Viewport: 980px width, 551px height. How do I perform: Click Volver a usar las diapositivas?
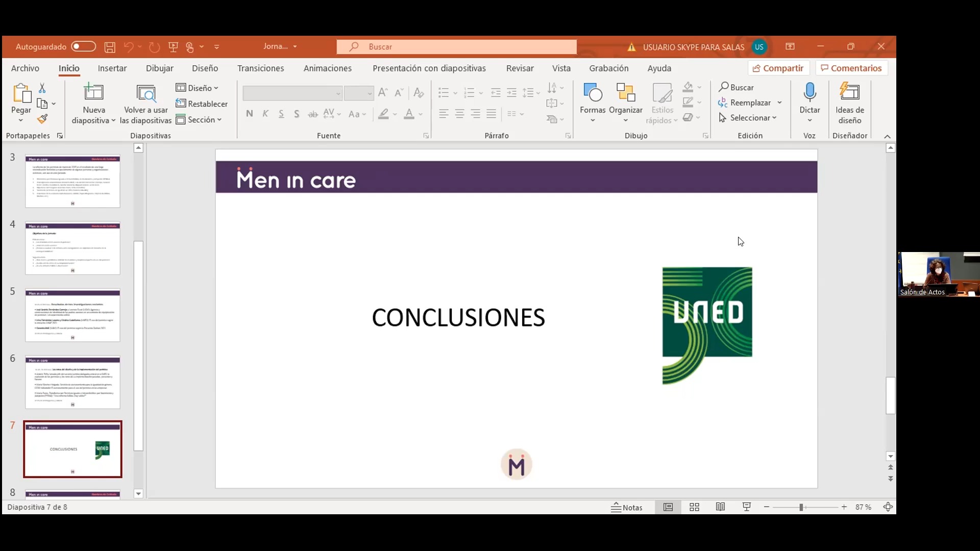(146, 105)
